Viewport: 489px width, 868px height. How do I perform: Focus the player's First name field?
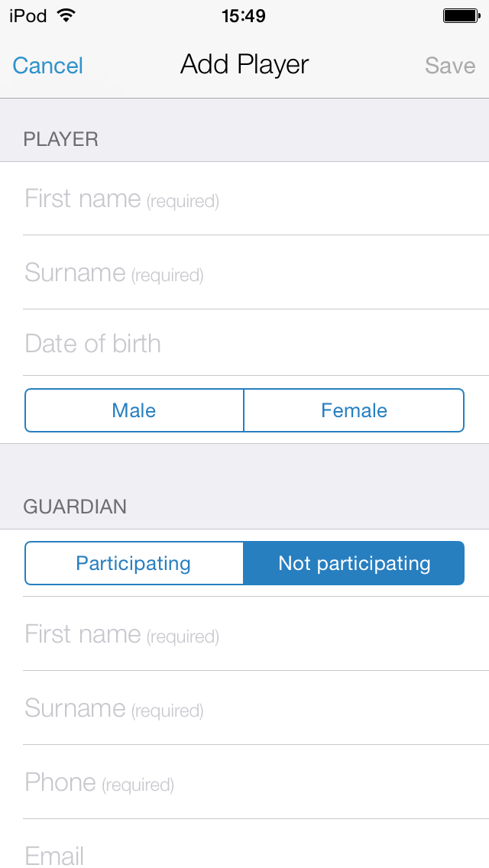(x=244, y=199)
